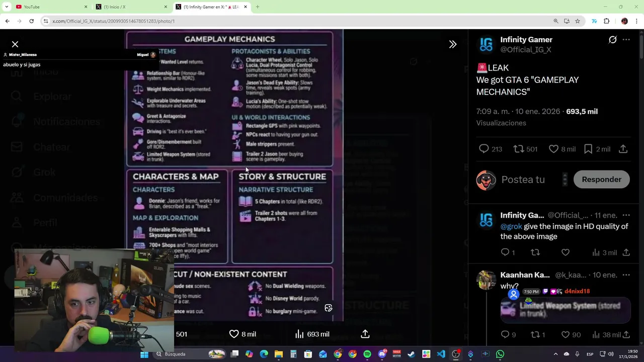Collapse the side panel with double-chevron icon
The image size is (644, 362).
click(x=453, y=44)
